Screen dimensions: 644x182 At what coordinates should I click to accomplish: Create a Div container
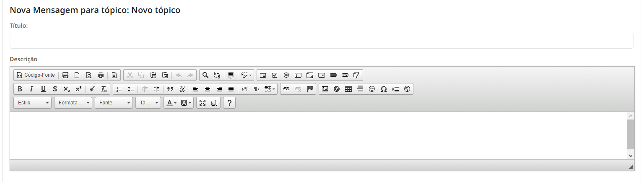pos(182,89)
